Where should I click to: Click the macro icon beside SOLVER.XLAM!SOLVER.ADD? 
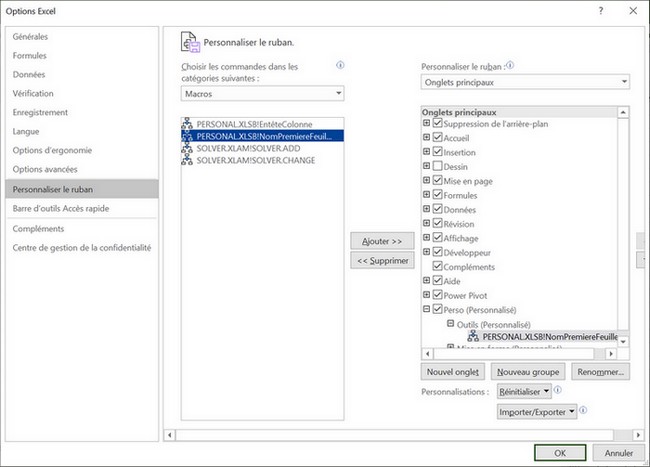(189, 147)
